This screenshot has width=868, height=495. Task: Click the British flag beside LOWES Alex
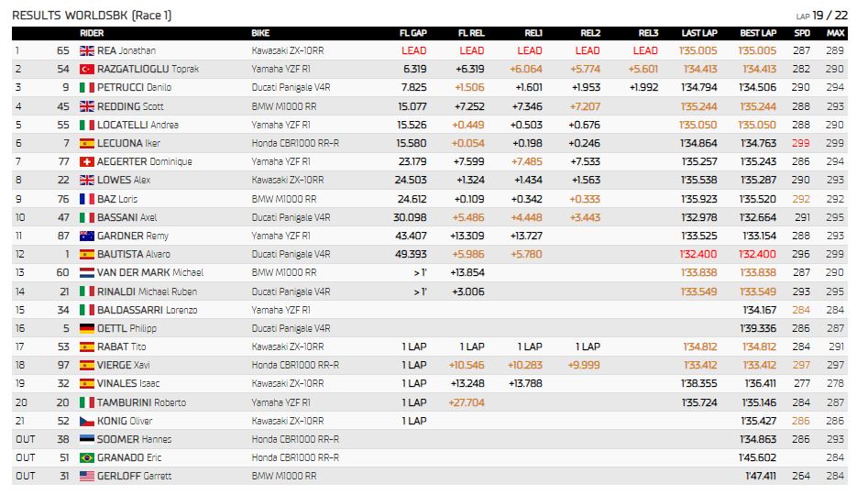87,180
